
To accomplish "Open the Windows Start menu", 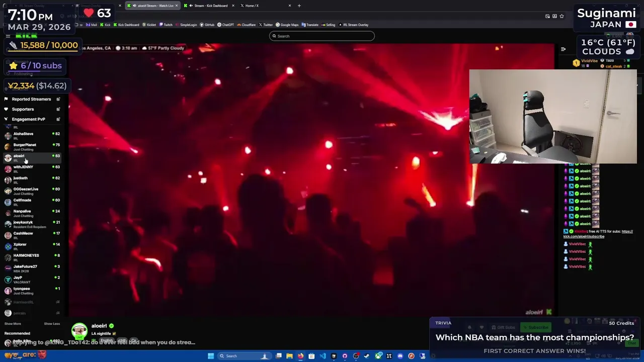I will [x=210, y=356].
